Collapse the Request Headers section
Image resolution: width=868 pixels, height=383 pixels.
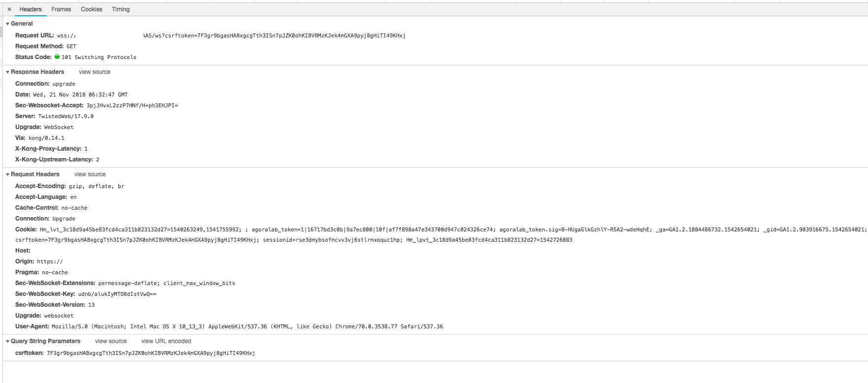tap(8, 174)
